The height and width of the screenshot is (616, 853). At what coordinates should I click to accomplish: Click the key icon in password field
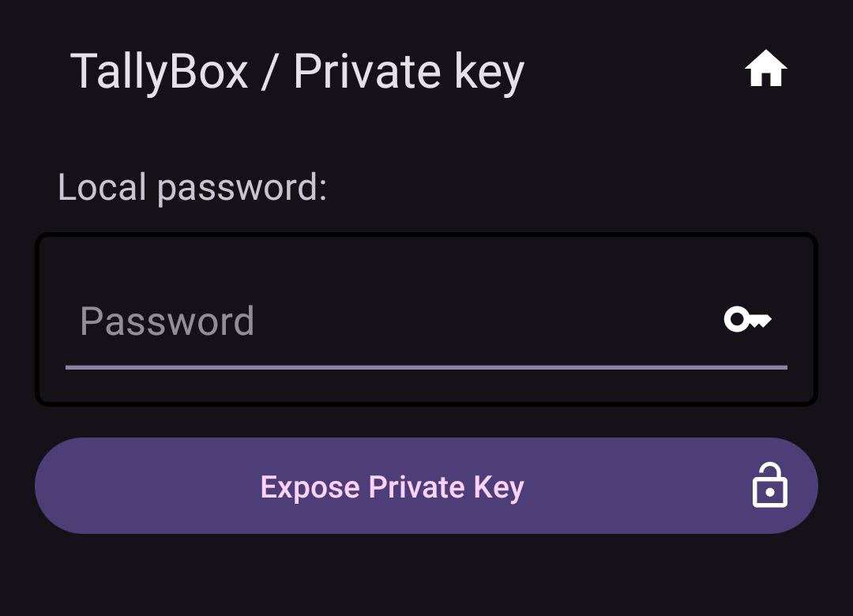click(747, 319)
